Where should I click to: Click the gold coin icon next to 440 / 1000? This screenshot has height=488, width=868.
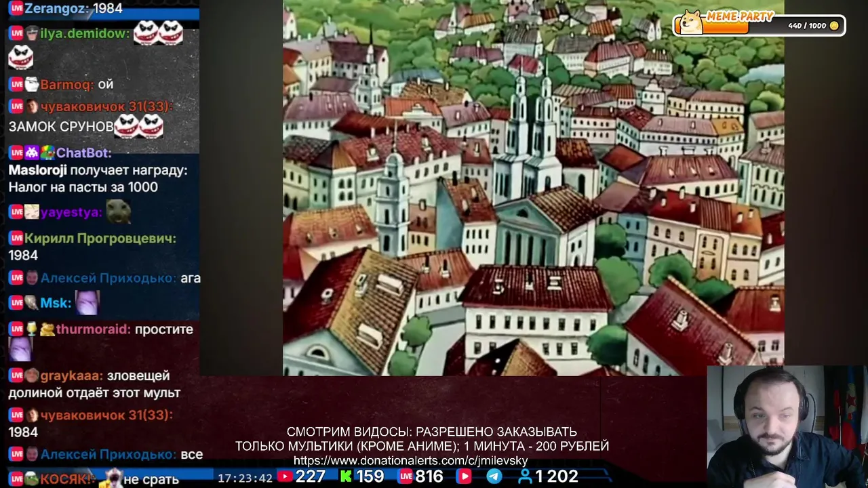834,26
